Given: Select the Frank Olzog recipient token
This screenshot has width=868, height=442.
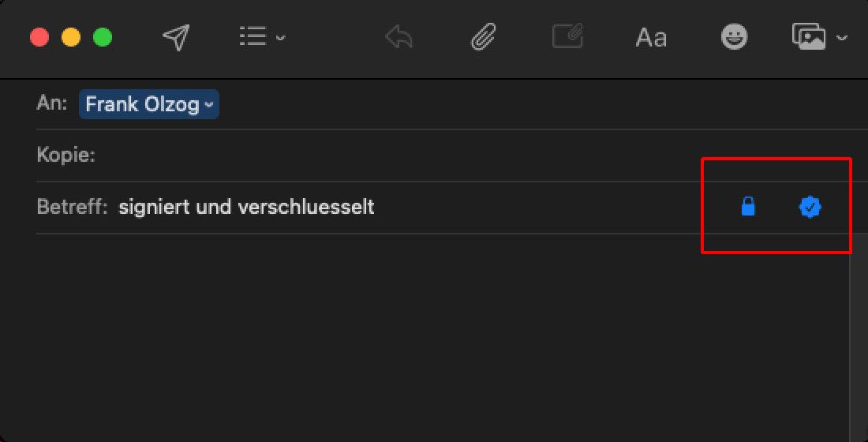Looking at the screenshot, I should (x=142, y=104).
